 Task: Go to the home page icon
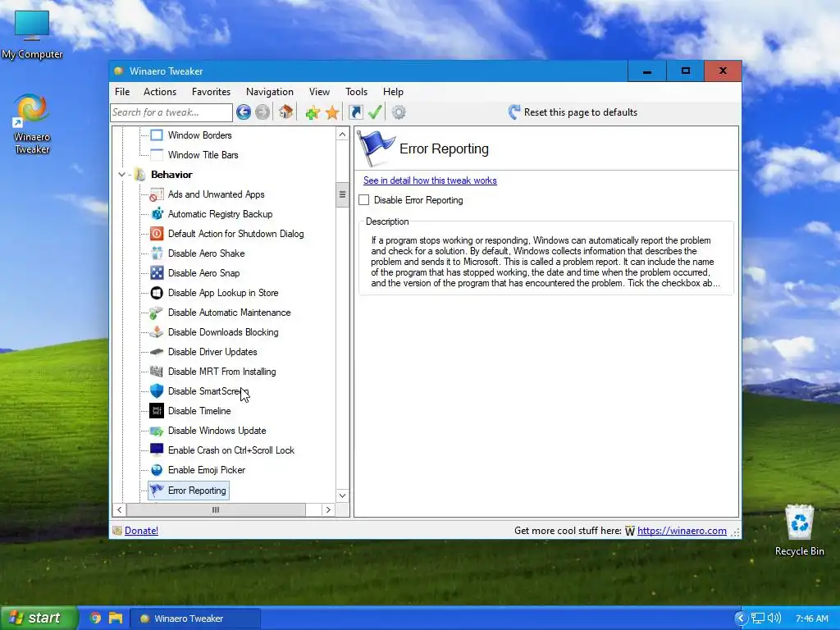(x=286, y=112)
